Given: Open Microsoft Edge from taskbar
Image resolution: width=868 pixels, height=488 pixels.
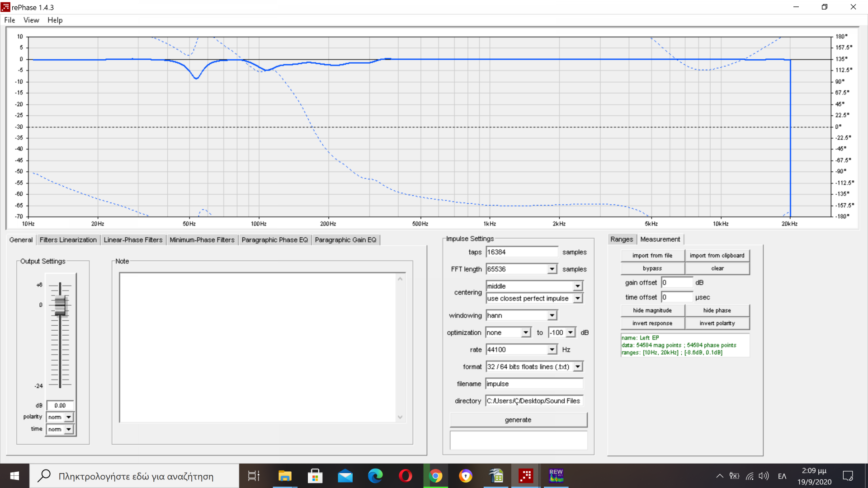Looking at the screenshot, I should point(375,476).
